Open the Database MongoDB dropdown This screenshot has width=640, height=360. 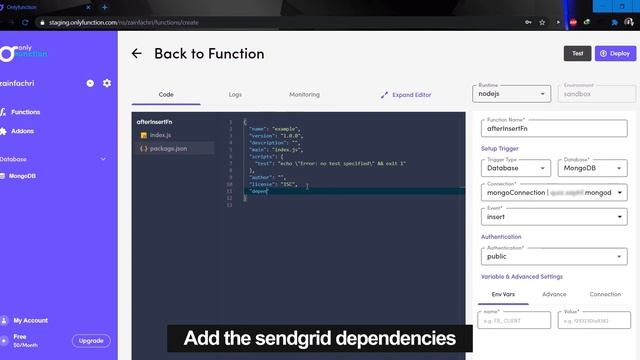[x=592, y=168]
